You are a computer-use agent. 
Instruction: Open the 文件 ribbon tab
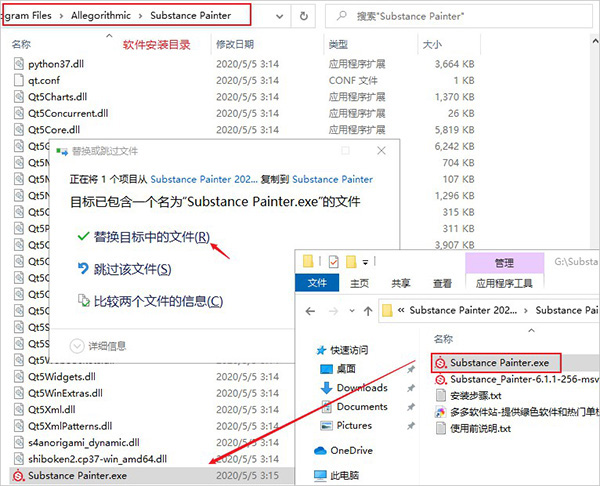[317, 283]
